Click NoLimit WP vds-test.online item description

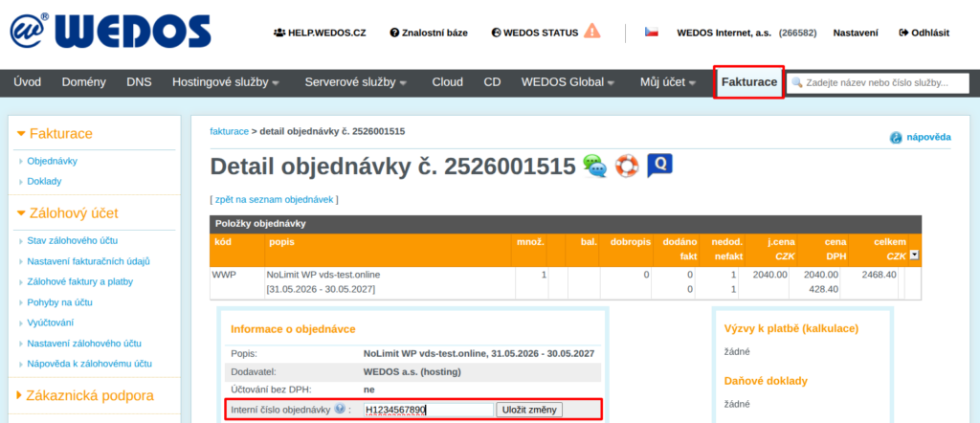tap(323, 275)
